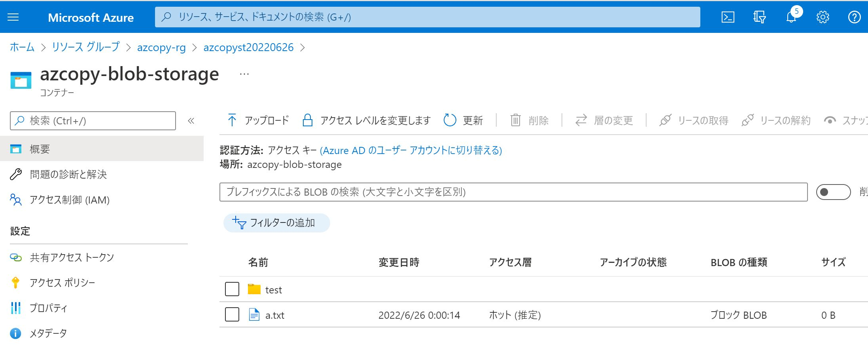Check the a.txt row checkbox
The image size is (868, 352).
coord(232,314)
